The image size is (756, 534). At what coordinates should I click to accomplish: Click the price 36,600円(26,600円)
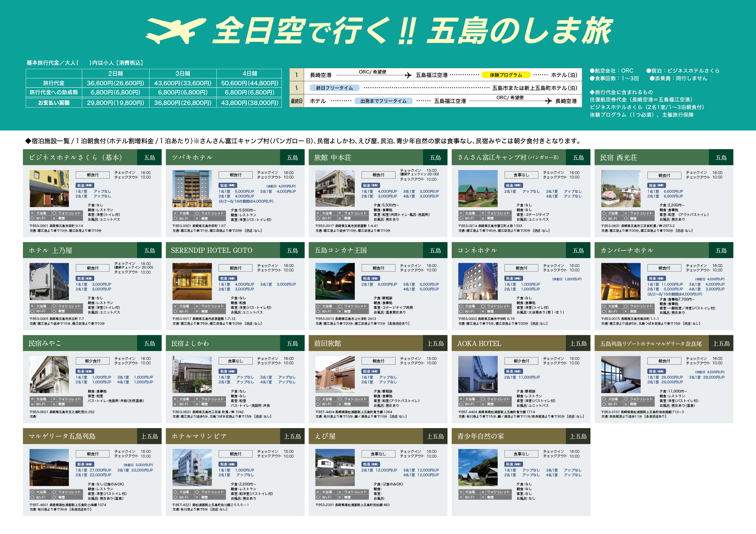115,83
